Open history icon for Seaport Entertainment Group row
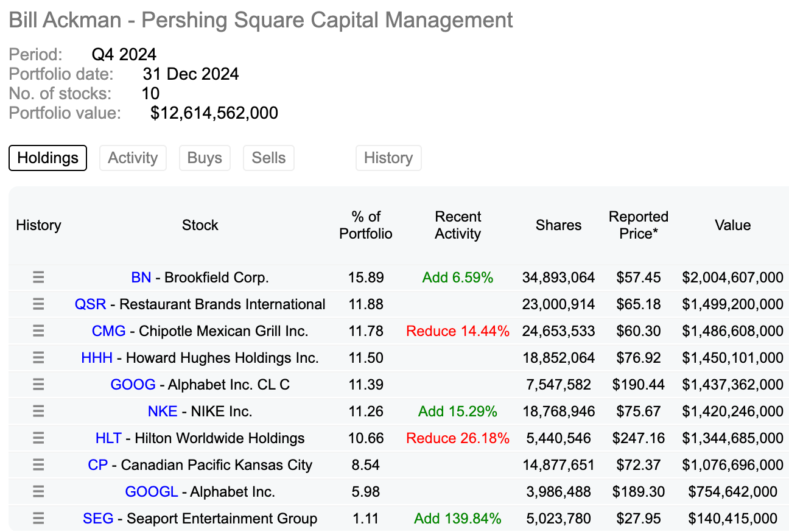This screenshot has width=789, height=532. pos(38,519)
